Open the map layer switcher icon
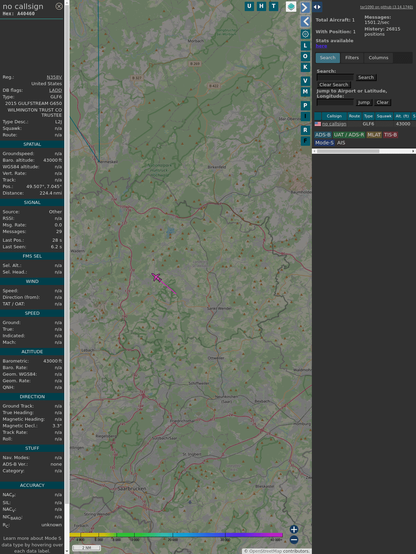This screenshot has width=416, height=554. (291, 6)
